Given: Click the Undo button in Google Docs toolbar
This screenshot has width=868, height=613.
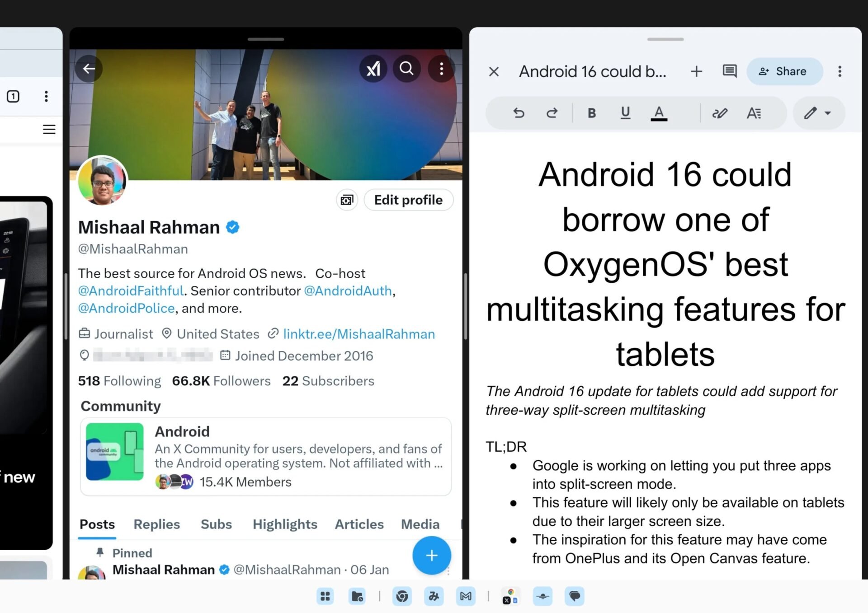Looking at the screenshot, I should pyautogui.click(x=519, y=113).
